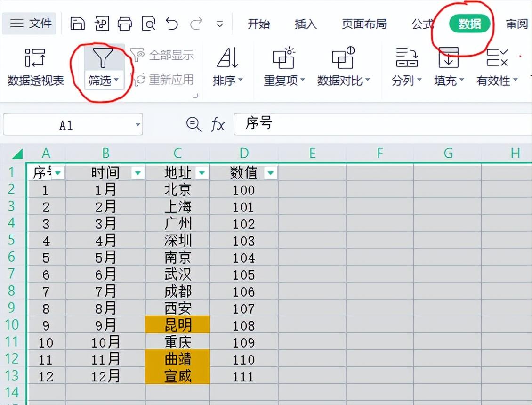The image size is (532, 405).
Task: Click highlighted cell 曲靖
Action: point(177,359)
